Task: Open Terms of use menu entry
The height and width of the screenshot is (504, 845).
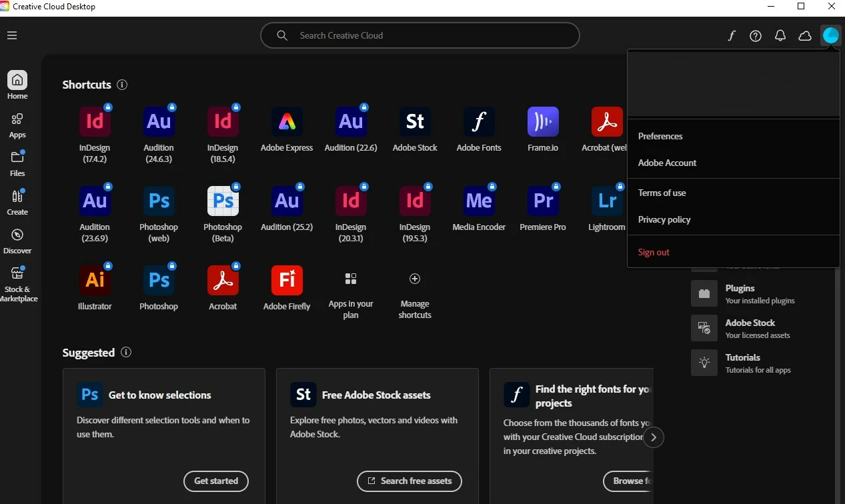Action: (x=733, y=193)
